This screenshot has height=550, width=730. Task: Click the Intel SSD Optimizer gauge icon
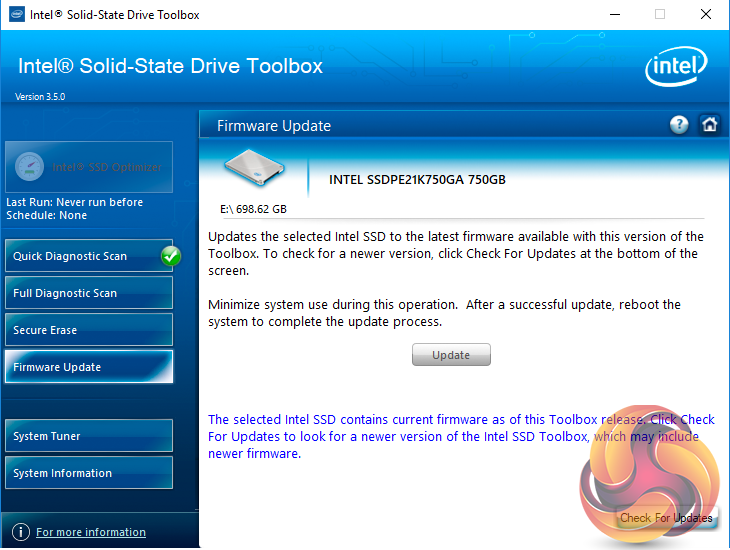[x=29, y=167]
